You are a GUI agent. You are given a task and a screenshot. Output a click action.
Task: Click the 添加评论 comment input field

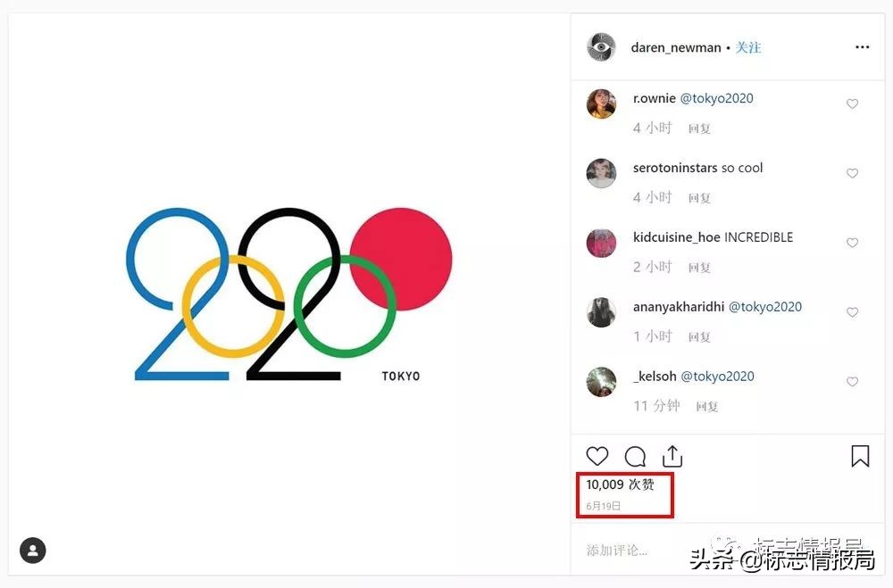click(616, 551)
